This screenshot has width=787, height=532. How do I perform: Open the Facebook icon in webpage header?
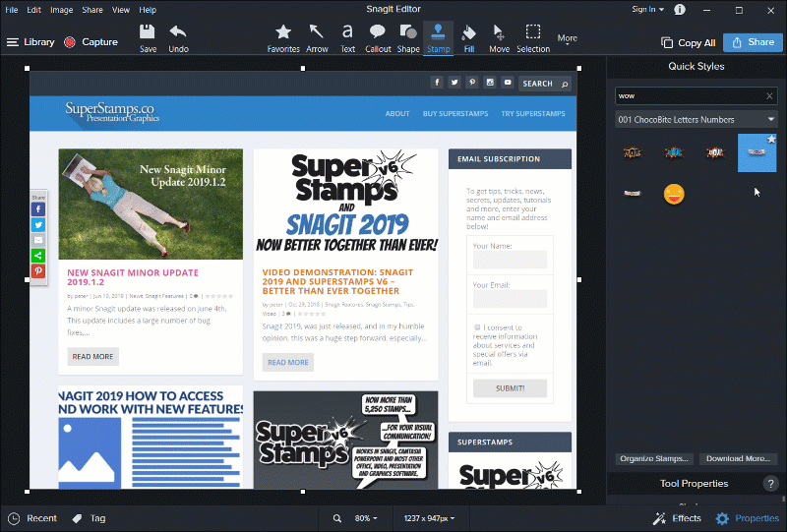(437, 83)
